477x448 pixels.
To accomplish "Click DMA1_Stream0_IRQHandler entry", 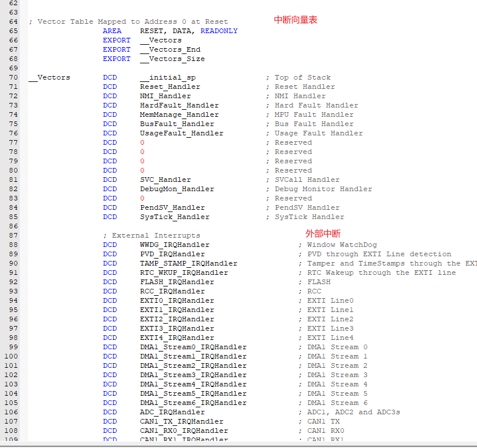I will pos(193,347).
